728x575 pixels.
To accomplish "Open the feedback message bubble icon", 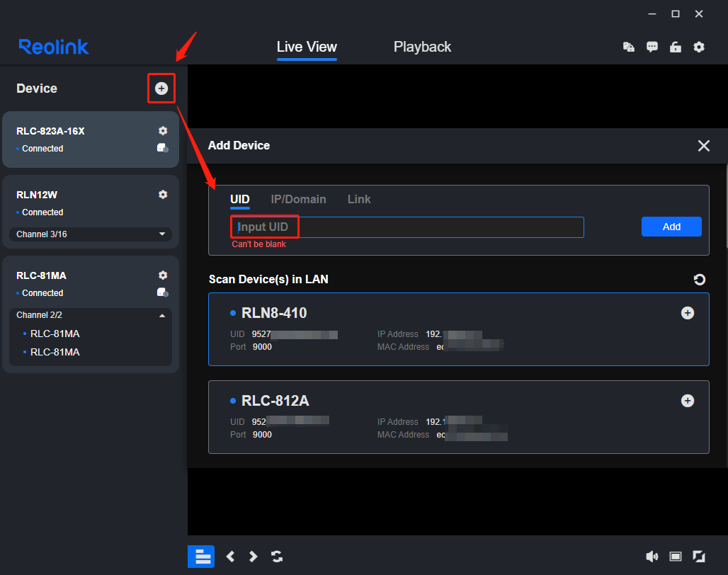I will [x=652, y=47].
